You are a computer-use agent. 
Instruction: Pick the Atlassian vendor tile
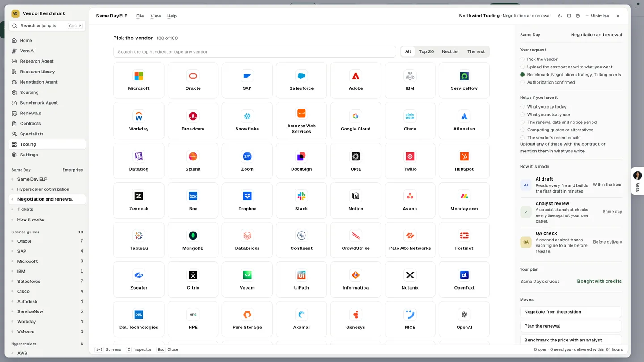pos(464,121)
